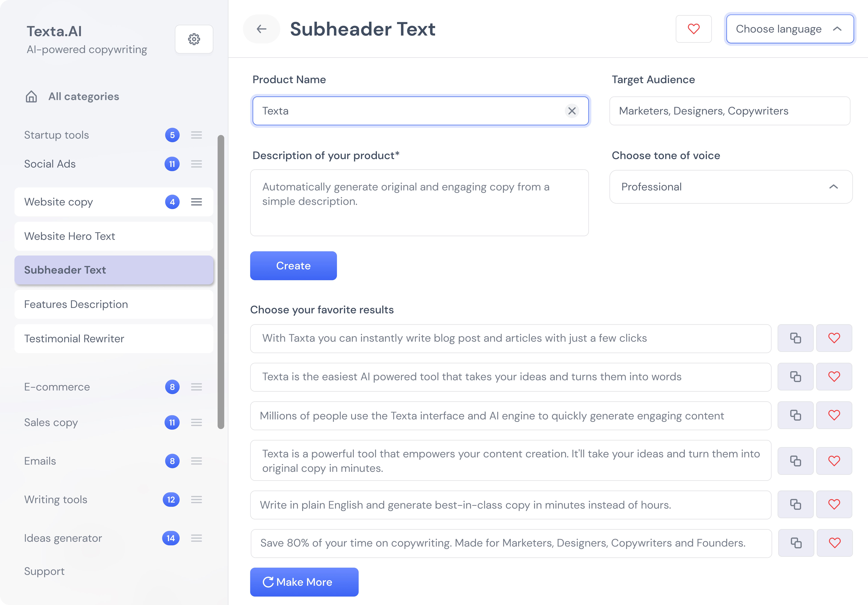The height and width of the screenshot is (605, 868).
Task: Click the drag handle beside Website copy
Action: click(197, 202)
